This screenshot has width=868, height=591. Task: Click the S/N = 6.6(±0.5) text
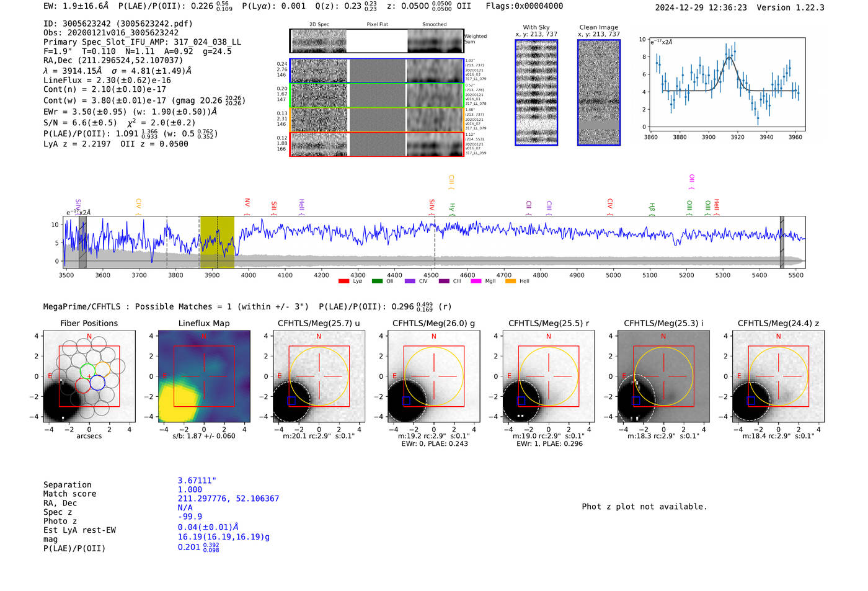(80, 123)
